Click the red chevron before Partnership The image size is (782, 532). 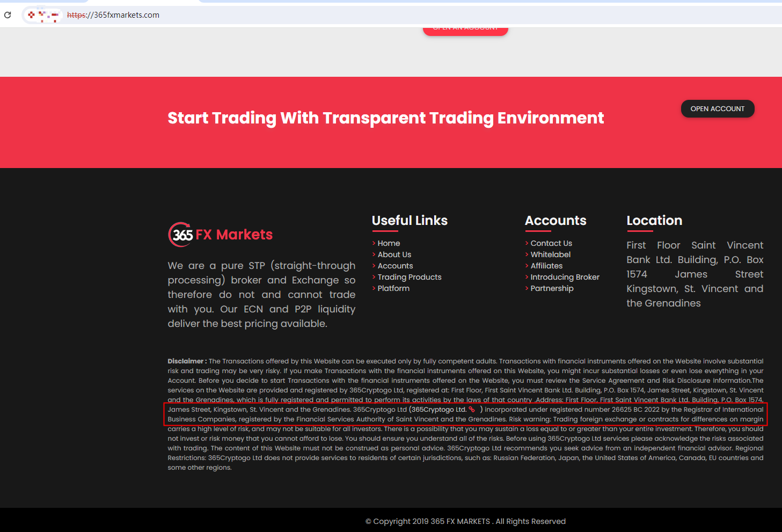528,288
